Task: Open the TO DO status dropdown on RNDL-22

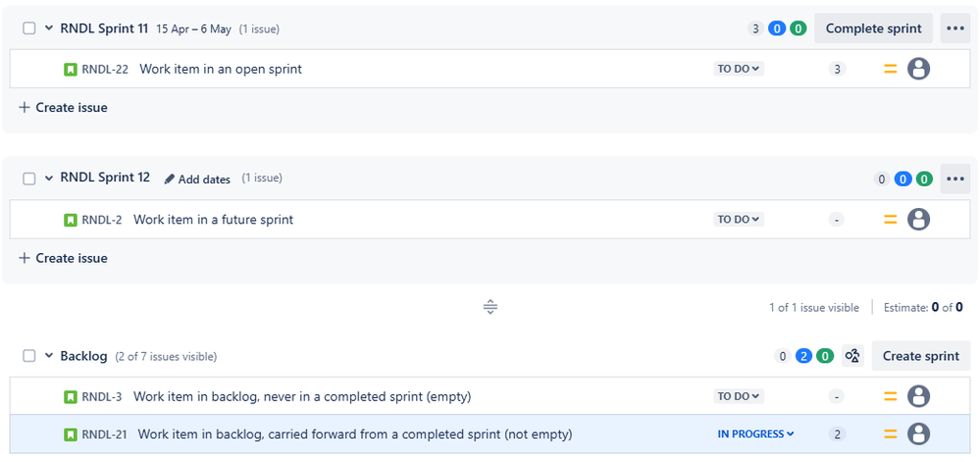Action: click(x=738, y=70)
